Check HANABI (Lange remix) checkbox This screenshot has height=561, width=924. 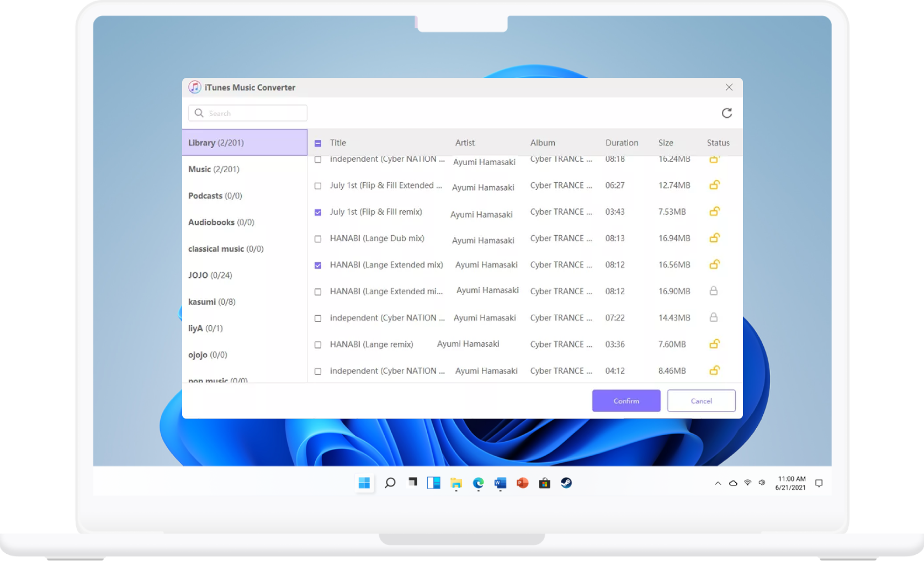[x=318, y=345]
